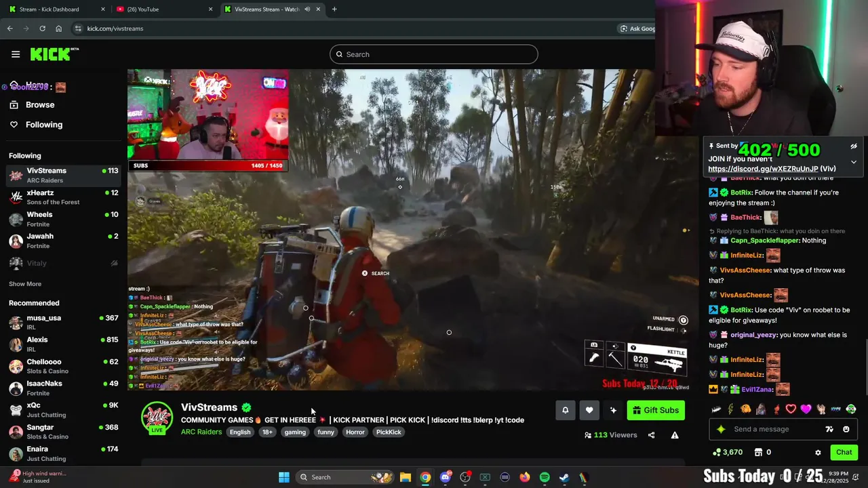Open xQc recommended channel
This screenshot has height=488, width=868.
pos(64,410)
